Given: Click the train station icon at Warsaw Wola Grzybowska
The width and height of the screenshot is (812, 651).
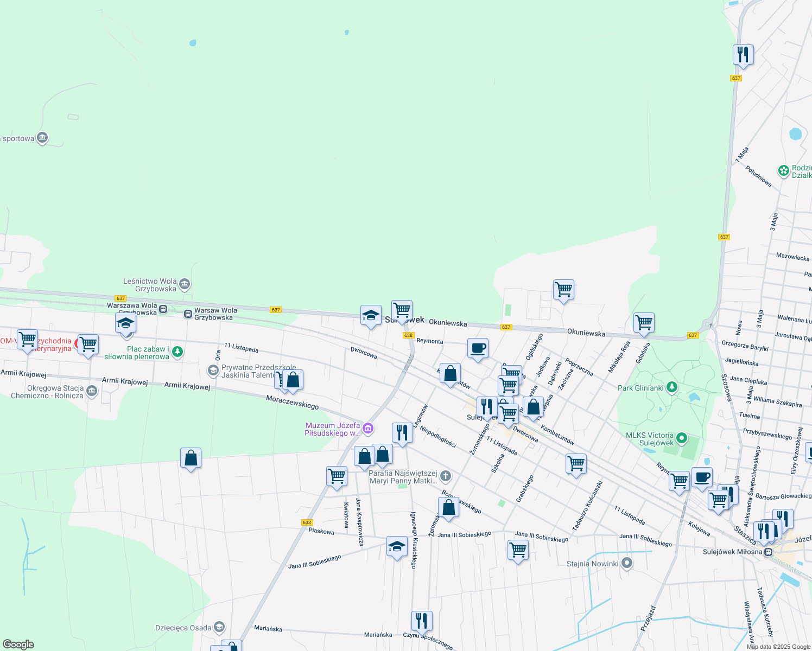Looking at the screenshot, I should pos(188,314).
